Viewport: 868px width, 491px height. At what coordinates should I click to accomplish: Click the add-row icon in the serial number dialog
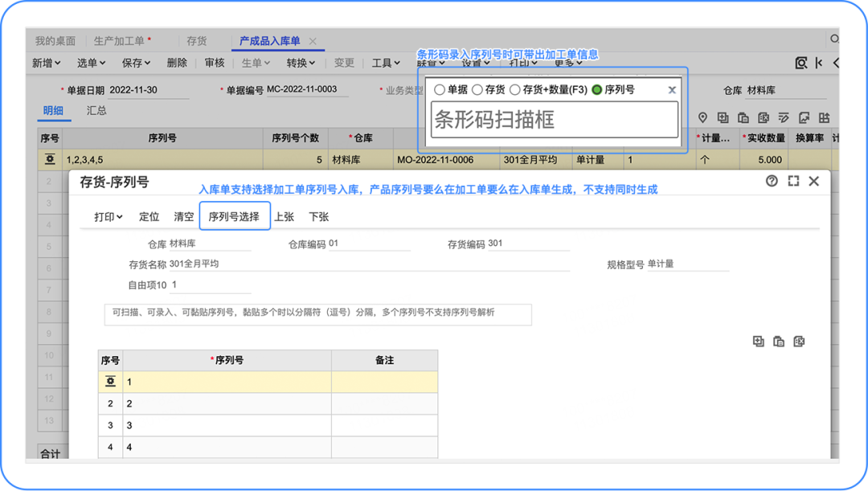pyautogui.click(x=758, y=342)
